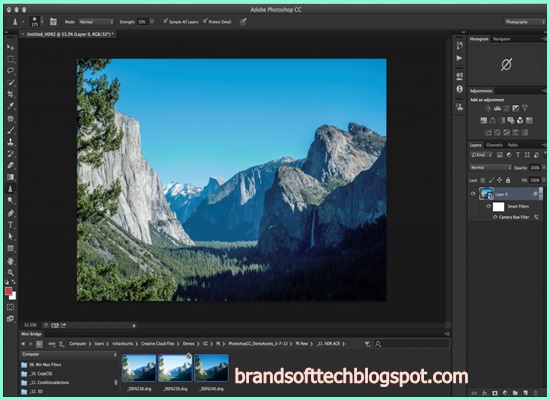Image resolution: width=550 pixels, height=400 pixels.
Task: Toggle Sample All Layers checkbox
Action: pyautogui.click(x=166, y=21)
